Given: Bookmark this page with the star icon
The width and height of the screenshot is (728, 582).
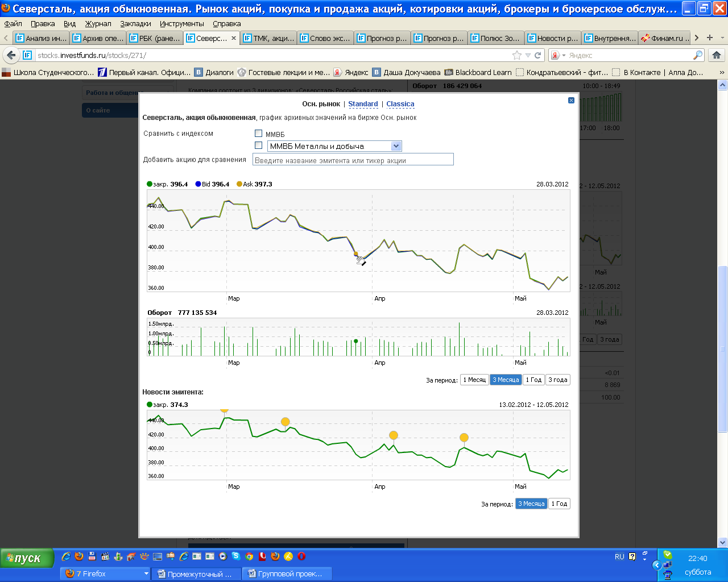Looking at the screenshot, I should click(516, 55).
